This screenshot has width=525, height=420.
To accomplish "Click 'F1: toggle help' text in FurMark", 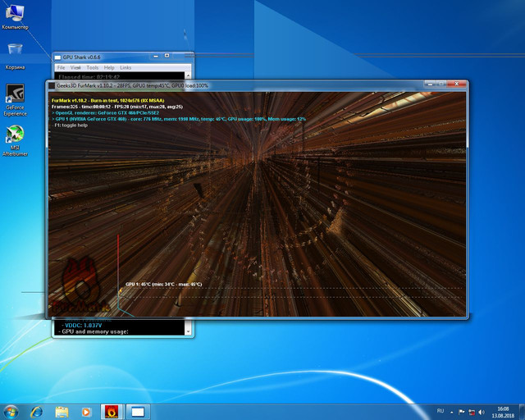I will coord(71,126).
